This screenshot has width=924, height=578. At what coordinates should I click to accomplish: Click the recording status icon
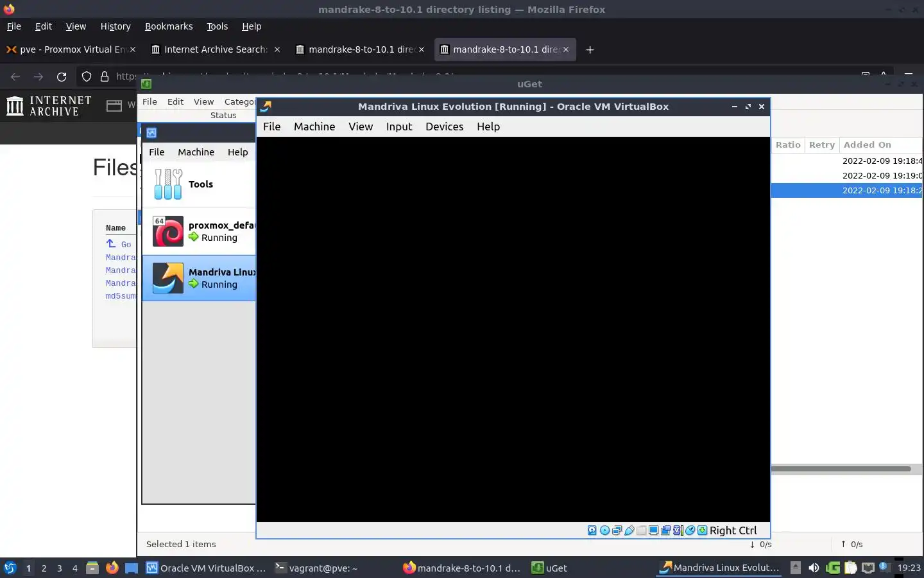(665, 530)
